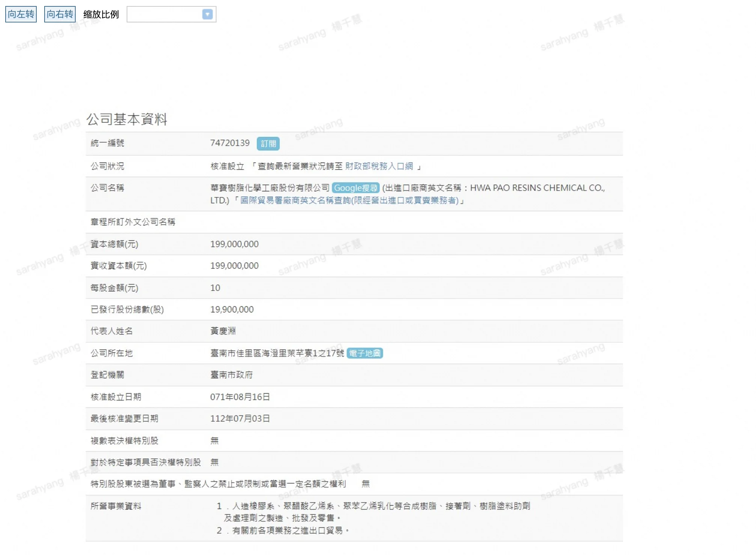Screen dimensions: 756x555
Task: Click the 向右转 rotate right button
Action: (x=60, y=14)
